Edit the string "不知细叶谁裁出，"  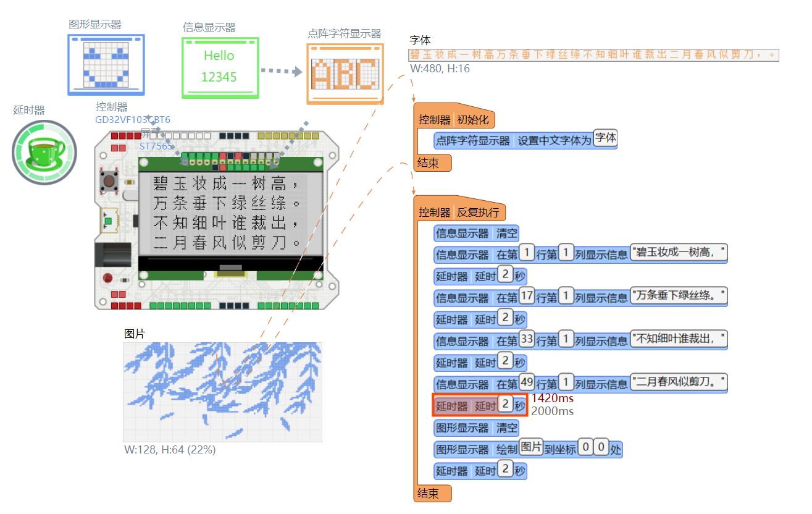679,339
